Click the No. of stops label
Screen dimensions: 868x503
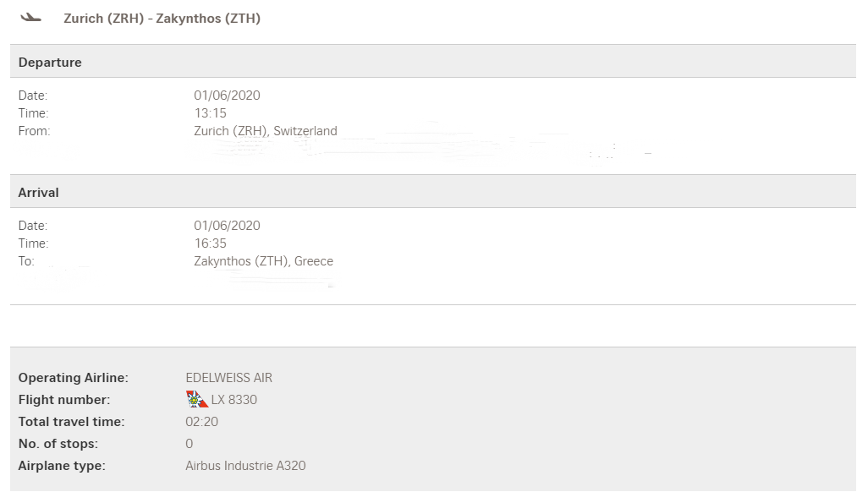pos(58,444)
